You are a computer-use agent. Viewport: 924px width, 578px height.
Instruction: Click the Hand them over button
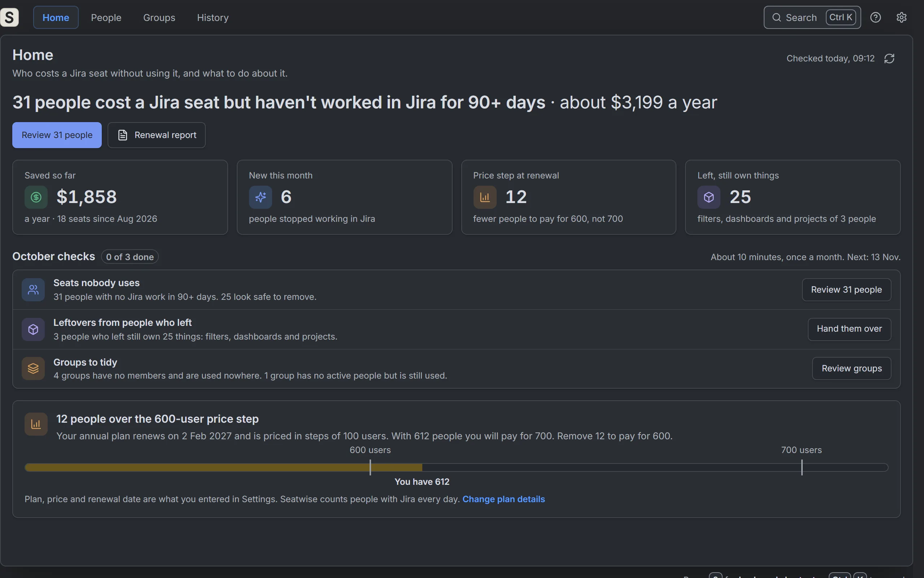849,329
